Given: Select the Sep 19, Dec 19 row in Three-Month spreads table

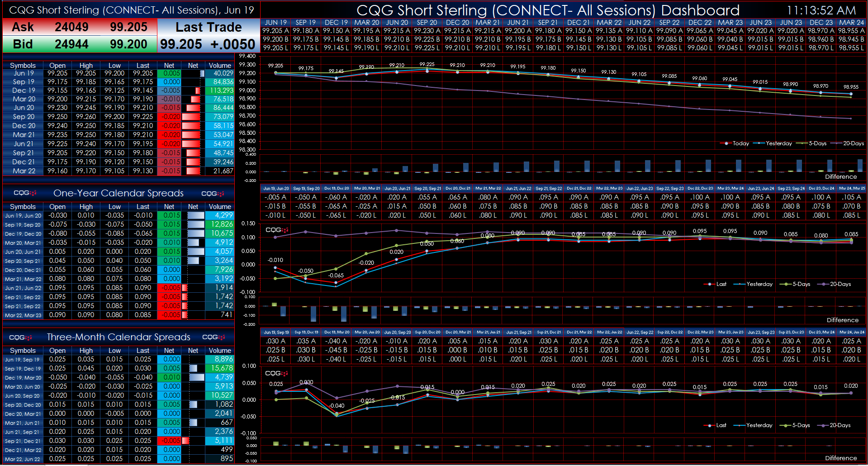Looking at the screenshot, I should [x=119, y=368].
